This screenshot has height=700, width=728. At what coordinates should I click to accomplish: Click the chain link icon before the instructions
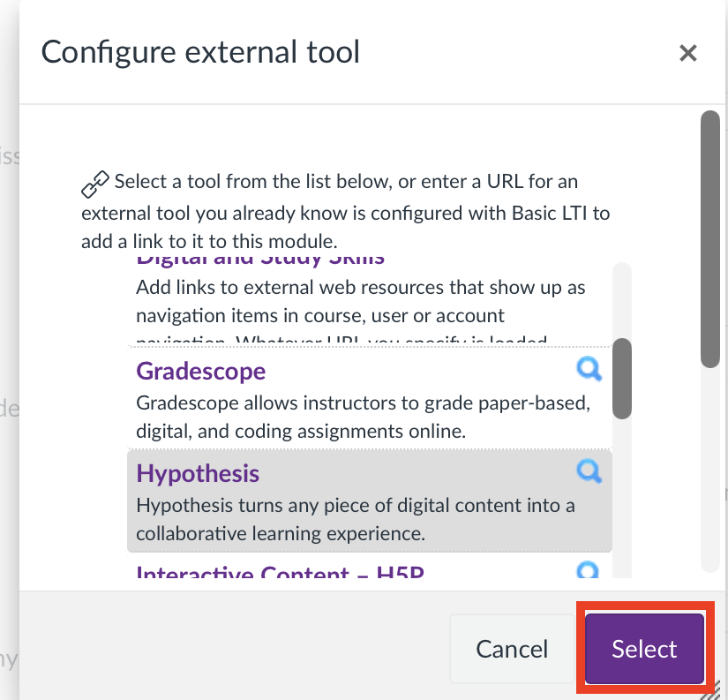[x=94, y=184]
